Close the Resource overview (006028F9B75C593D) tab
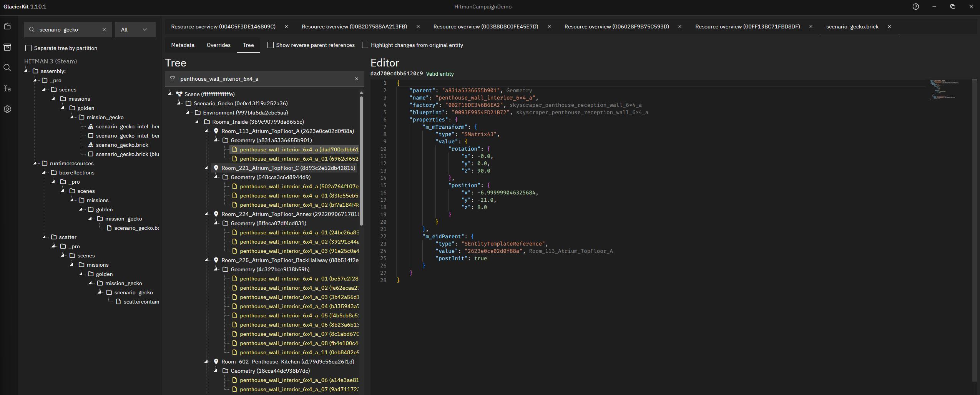980x395 pixels. (x=680, y=27)
